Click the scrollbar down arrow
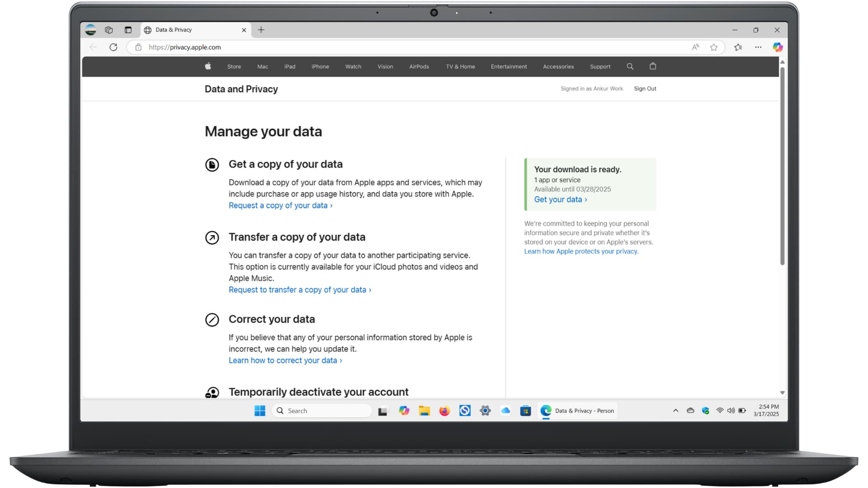The width and height of the screenshot is (868, 488). coord(782,393)
